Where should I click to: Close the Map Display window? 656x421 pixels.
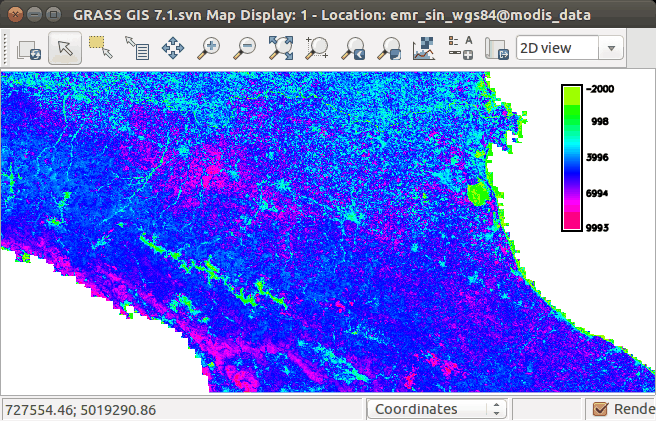pos(15,15)
